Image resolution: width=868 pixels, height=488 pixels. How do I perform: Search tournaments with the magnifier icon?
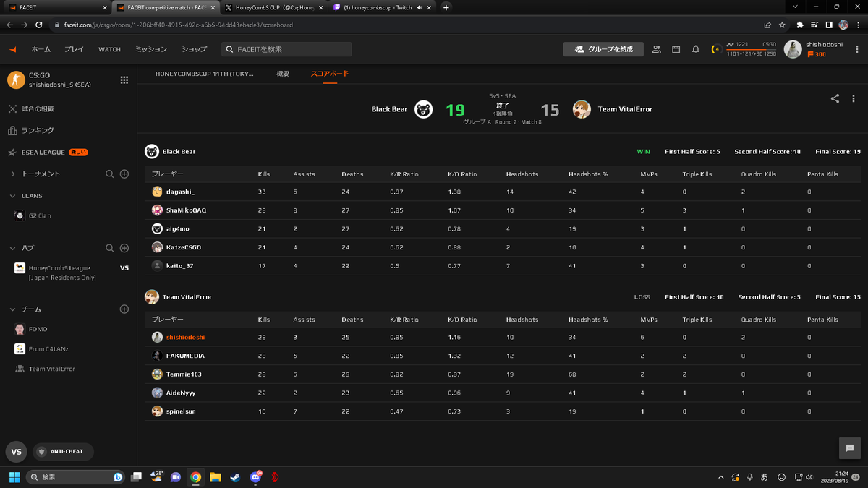(110, 174)
